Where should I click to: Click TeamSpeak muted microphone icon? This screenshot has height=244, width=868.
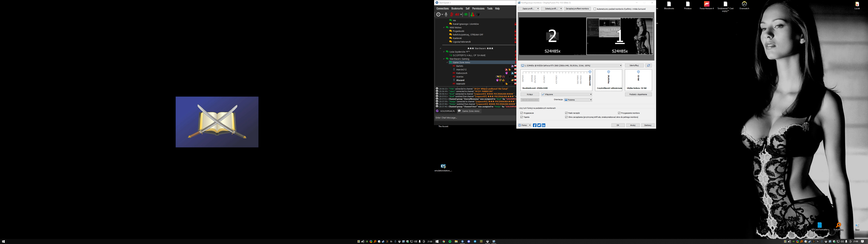click(451, 15)
